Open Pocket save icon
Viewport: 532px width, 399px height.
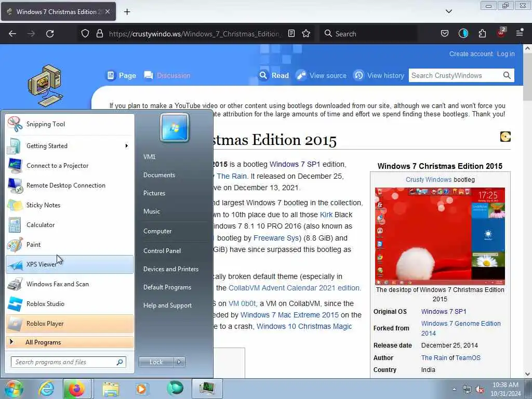445,34
